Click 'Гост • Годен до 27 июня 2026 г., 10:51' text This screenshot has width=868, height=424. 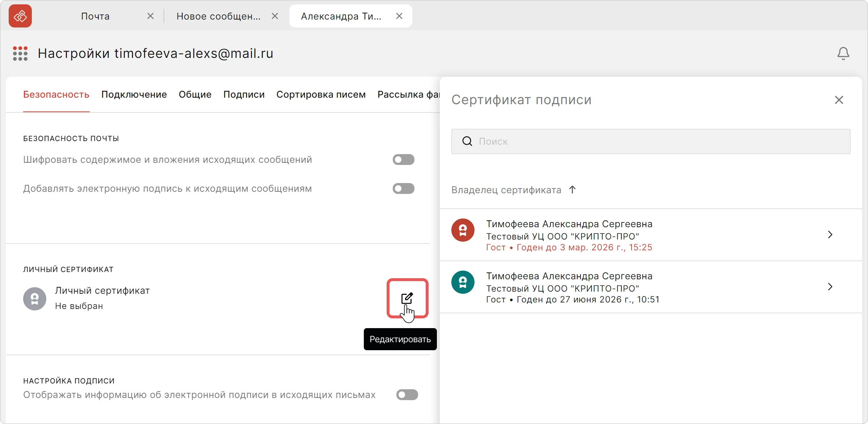[x=573, y=300]
